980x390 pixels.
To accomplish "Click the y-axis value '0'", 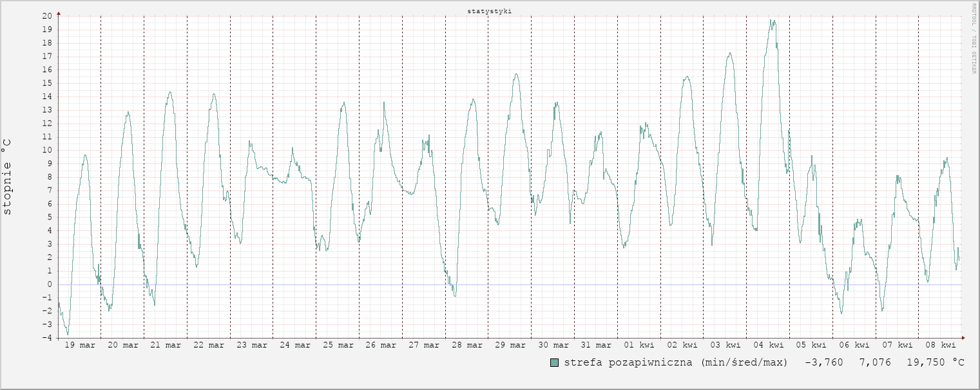I will pos(50,284).
